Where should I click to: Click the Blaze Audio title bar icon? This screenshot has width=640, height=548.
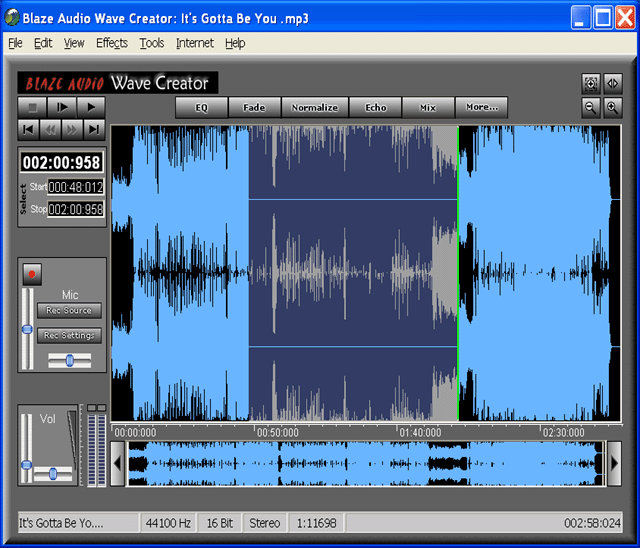click(11, 18)
